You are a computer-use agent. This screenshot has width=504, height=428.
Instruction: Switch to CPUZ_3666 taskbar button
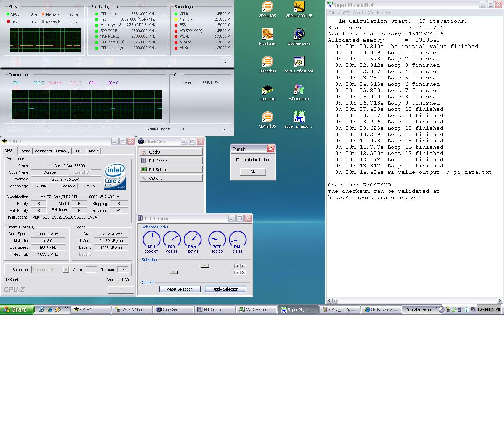click(339, 309)
